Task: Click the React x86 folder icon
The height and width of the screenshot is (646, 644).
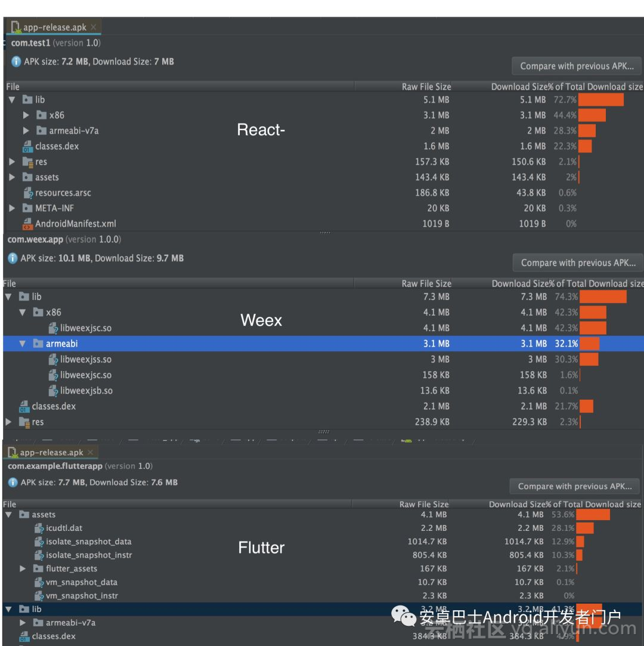Action: tap(41, 115)
